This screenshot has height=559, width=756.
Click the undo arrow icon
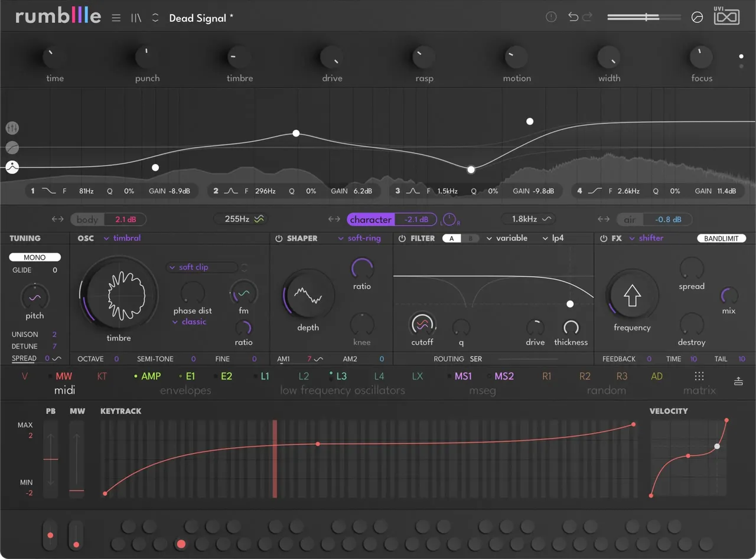573,17
